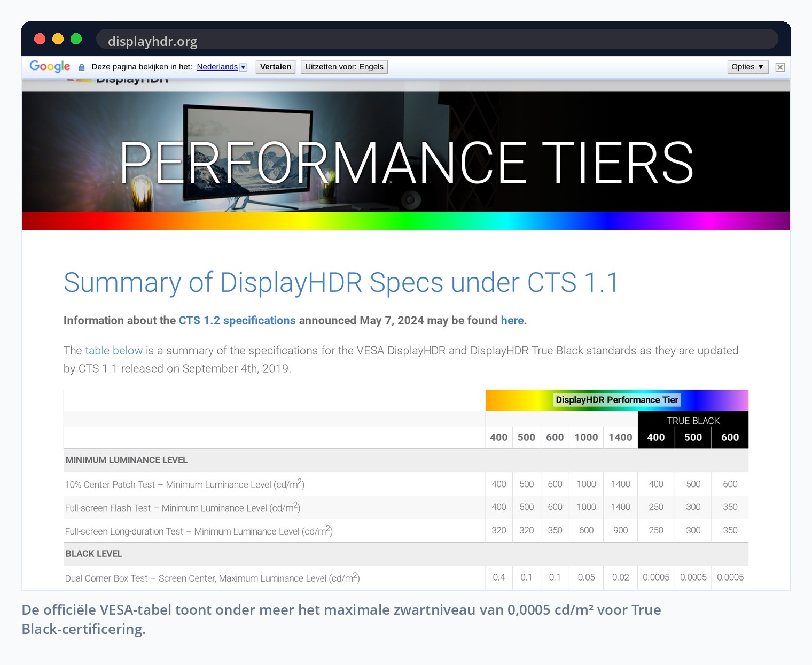The image size is (812, 665).
Task: Open the CTS 1.2 specifications link
Action: point(237,320)
